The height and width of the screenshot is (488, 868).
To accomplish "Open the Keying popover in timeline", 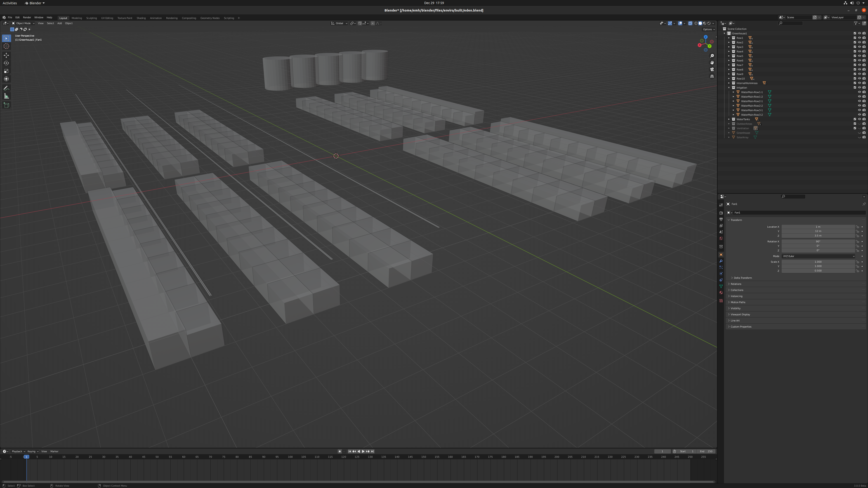I will 33,452.
